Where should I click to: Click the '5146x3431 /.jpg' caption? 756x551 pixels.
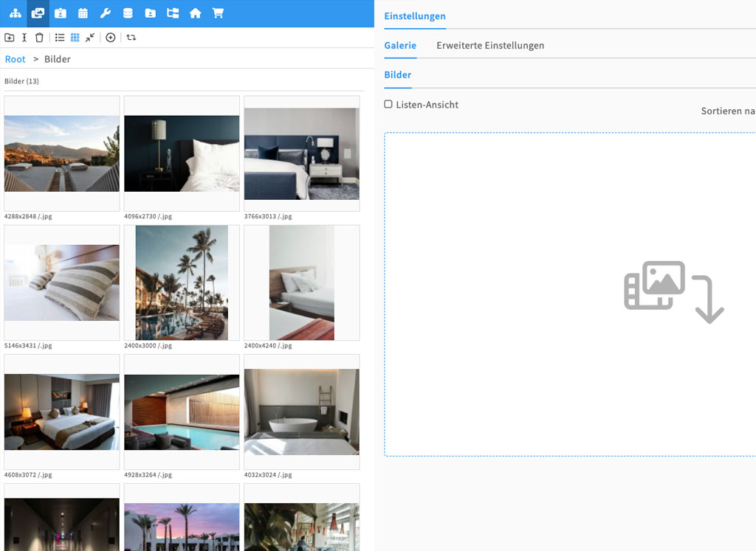point(28,346)
